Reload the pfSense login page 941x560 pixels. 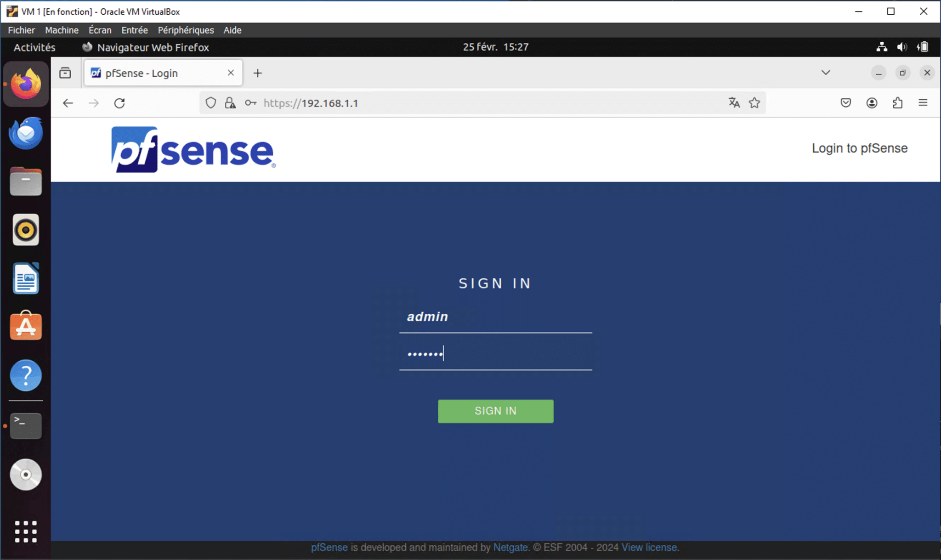pos(119,102)
